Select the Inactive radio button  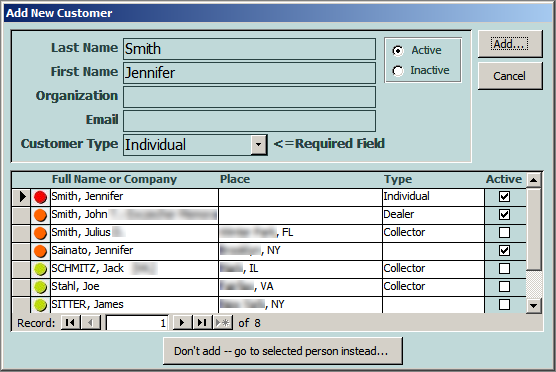(398, 71)
